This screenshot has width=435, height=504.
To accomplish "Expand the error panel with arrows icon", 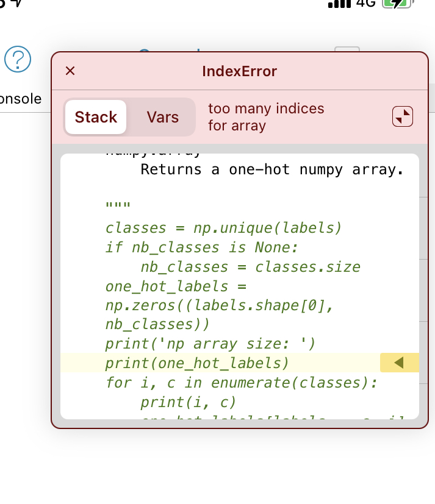I will coord(402,116).
